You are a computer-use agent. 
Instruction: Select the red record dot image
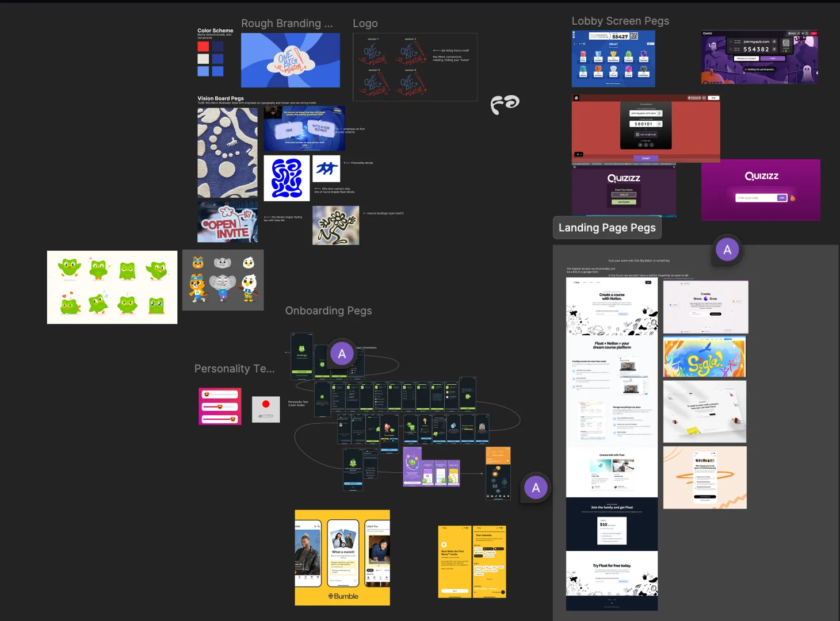point(266,409)
